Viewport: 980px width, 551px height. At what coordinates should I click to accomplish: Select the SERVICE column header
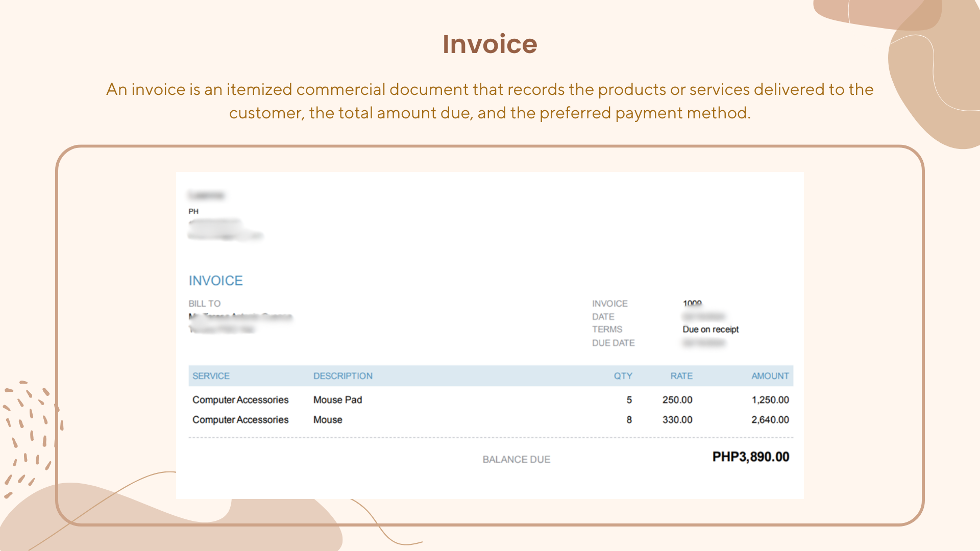tap(211, 376)
